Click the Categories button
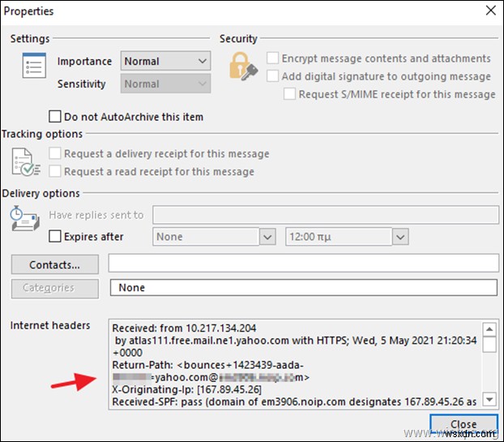The image size is (504, 442). [x=55, y=289]
